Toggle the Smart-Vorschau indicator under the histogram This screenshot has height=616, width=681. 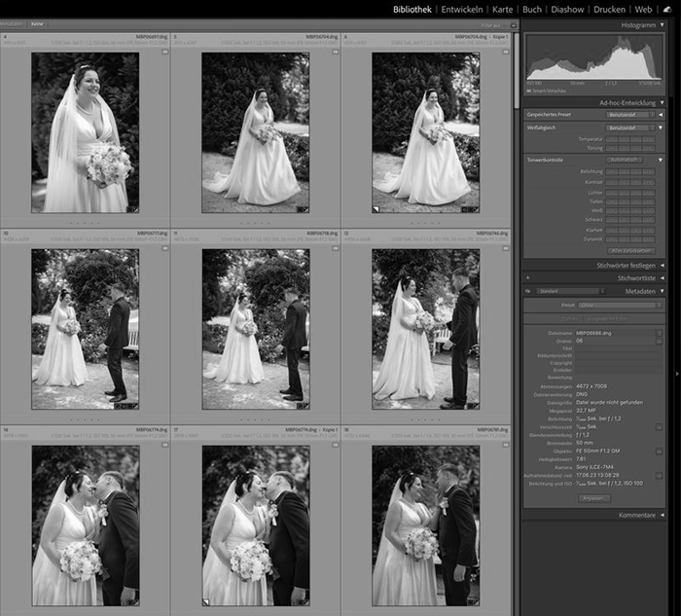(x=530, y=91)
